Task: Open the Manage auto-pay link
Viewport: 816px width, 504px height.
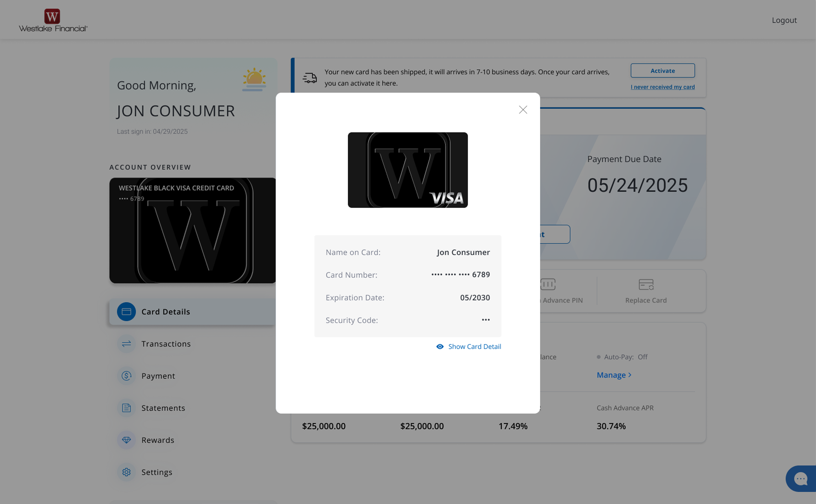Action: tap(611, 375)
